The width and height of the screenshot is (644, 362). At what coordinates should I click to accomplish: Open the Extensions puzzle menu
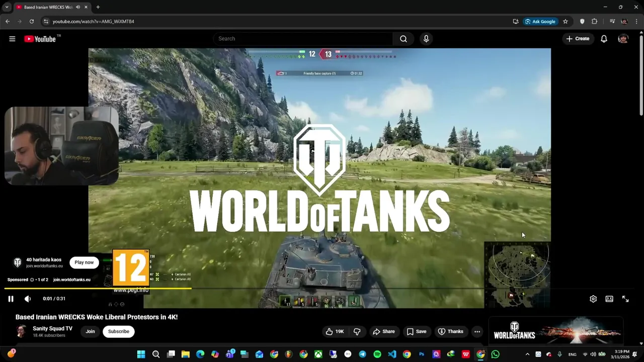[x=595, y=22]
